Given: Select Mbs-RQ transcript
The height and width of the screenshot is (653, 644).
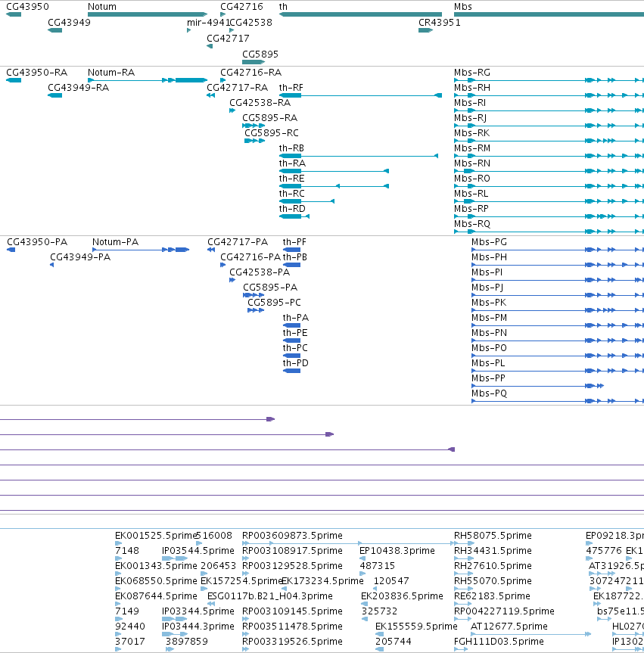Looking at the screenshot, I should 549,232.
